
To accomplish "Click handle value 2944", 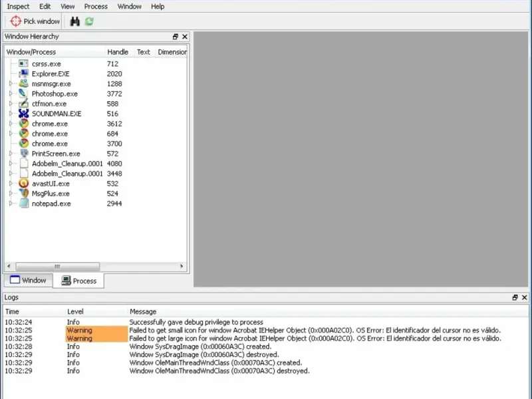I will pyautogui.click(x=114, y=203).
